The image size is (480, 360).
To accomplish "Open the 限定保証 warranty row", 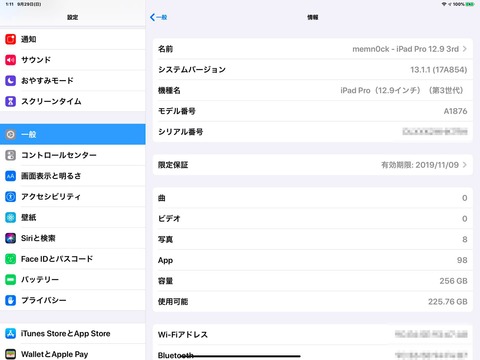I will 313,165.
